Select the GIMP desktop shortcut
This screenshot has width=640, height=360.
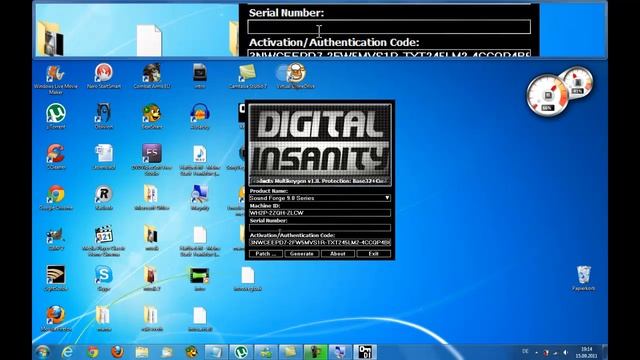coord(56,238)
